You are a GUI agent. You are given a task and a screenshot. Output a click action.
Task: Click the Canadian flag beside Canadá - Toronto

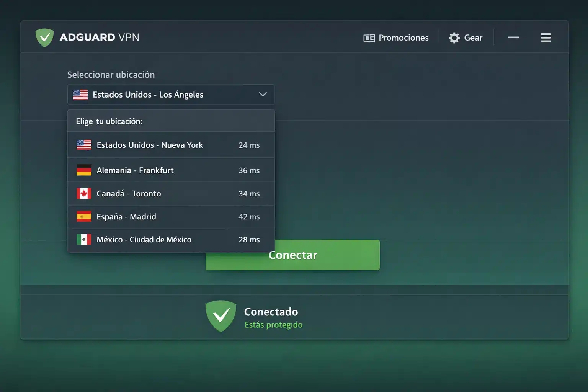(84, 193)
